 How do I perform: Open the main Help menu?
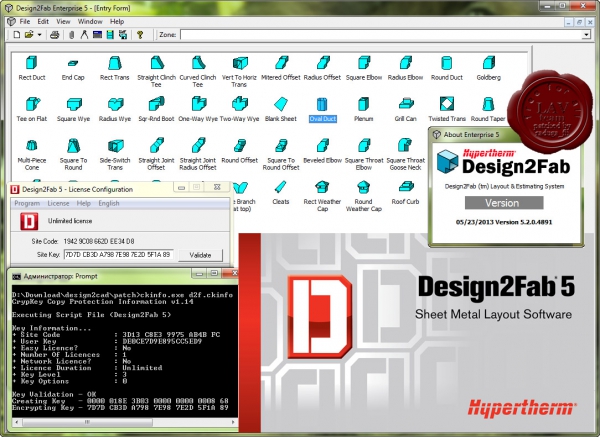click(x=117, y=21)
